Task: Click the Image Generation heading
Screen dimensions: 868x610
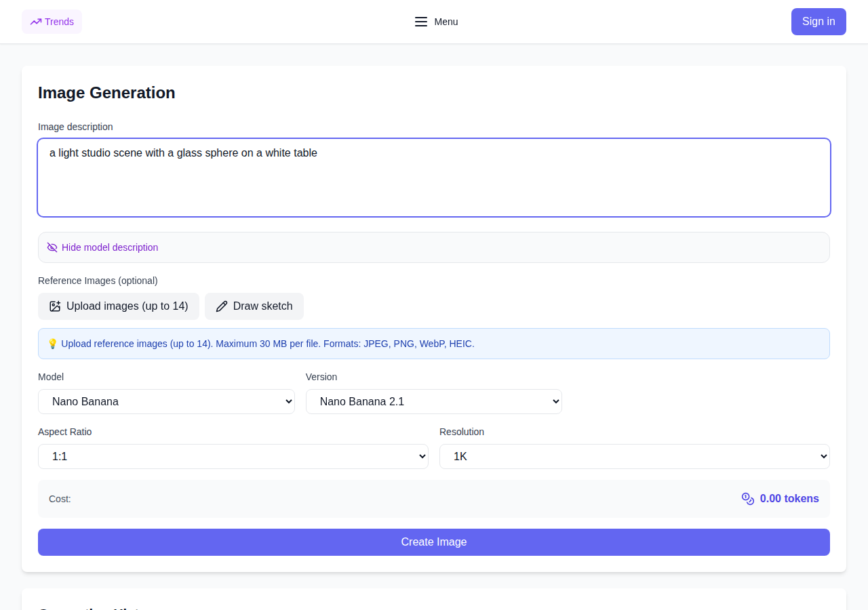Action: point(106,93)
